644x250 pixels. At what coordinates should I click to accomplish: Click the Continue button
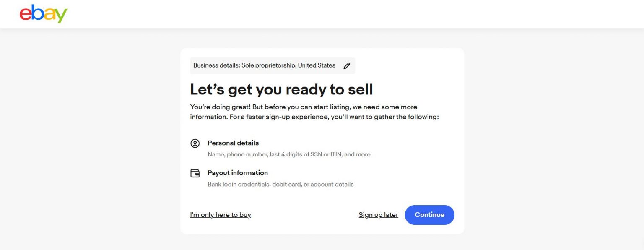pos(429,215)
